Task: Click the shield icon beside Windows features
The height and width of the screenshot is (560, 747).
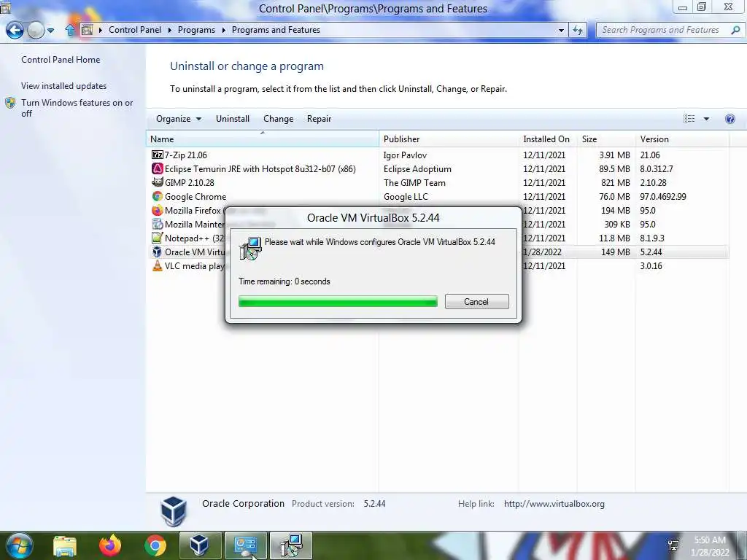Action: [10, 103]
